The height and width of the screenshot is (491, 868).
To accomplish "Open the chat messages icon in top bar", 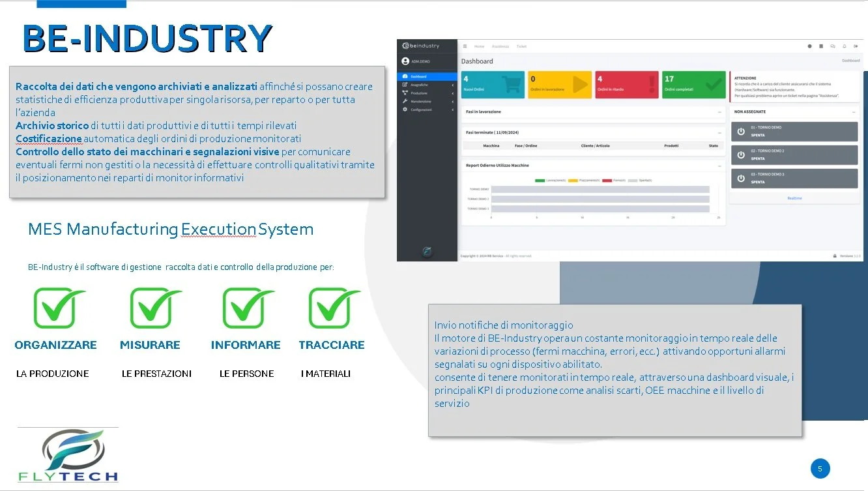I will pyautogui.click(x=833, y=46).
